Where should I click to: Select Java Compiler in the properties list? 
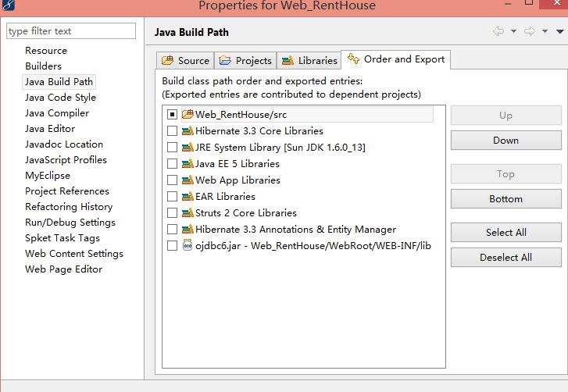tap(57, 113)
